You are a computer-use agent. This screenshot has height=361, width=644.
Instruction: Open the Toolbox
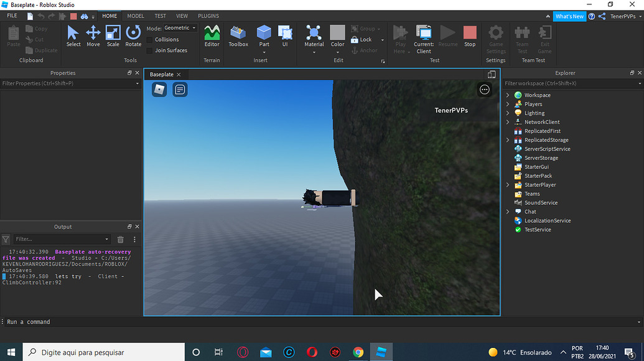238,37
